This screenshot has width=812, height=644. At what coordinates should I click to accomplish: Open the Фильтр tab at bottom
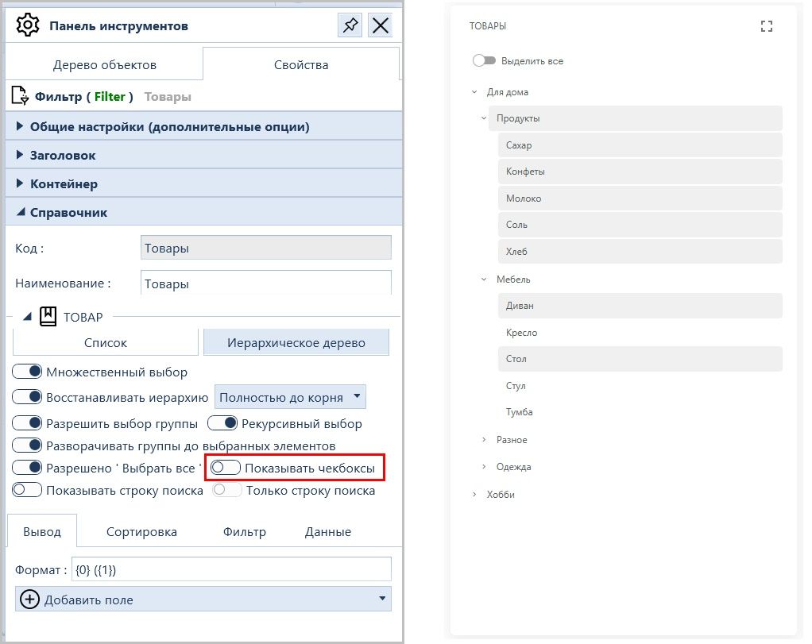(245, 532)
